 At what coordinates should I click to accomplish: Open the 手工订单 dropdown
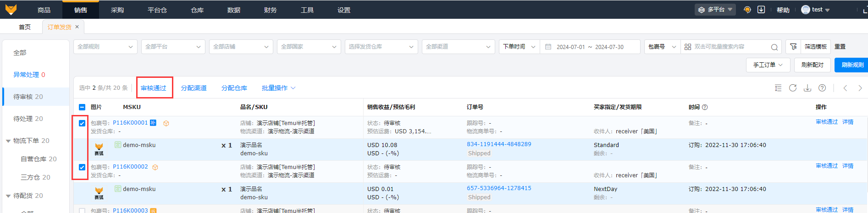(x=768, y=65)
